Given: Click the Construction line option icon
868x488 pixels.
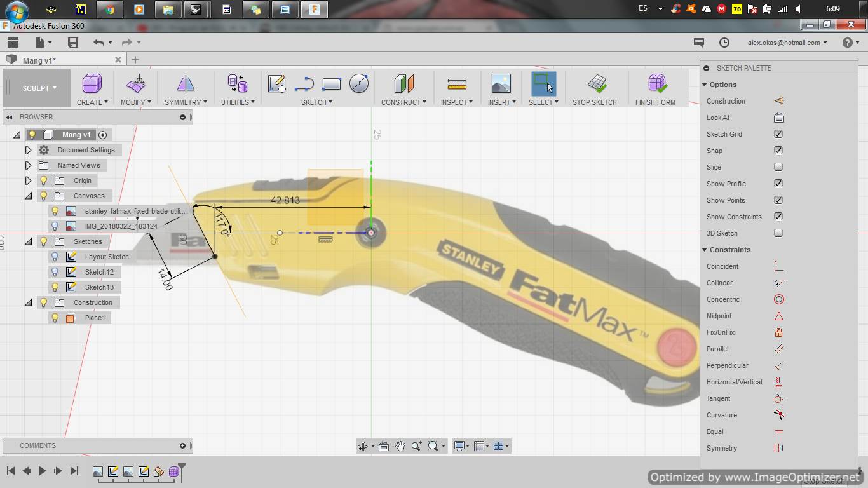Looking at the screenshot, I should 778,101.
